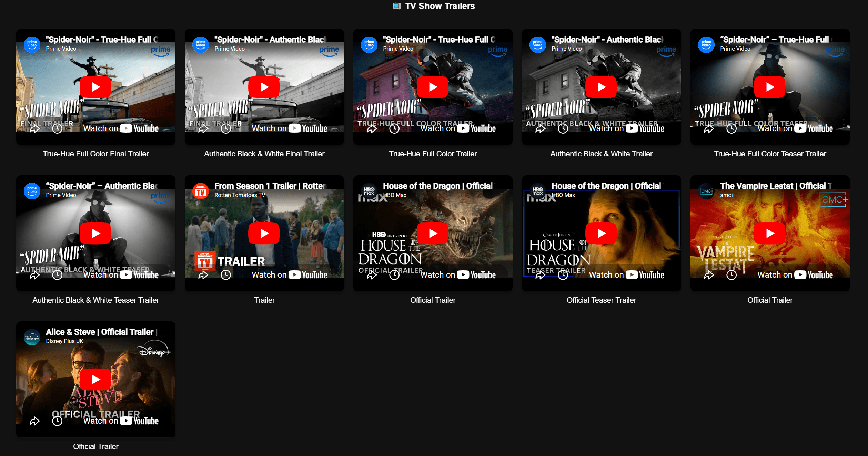
Task: Play the True-Hue Full Color Teaser Trailer video
Action: click(770, 87)
